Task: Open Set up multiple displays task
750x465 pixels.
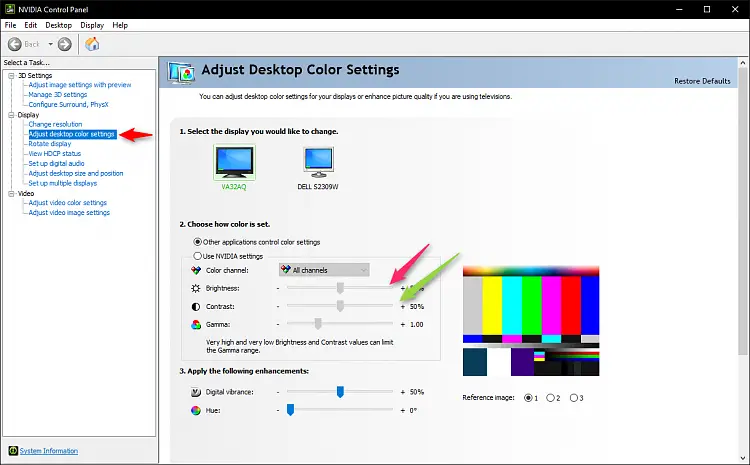Action: pos(63,183)
